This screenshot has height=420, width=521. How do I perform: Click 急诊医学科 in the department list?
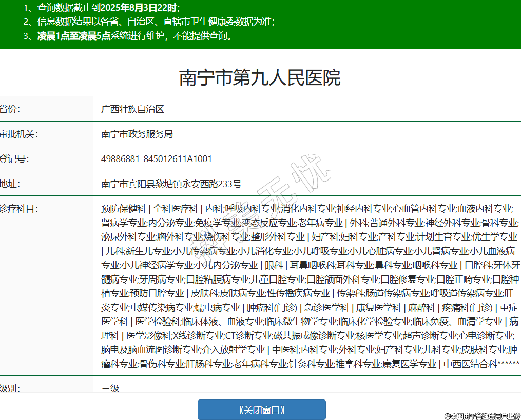click(x=326, y=308)
